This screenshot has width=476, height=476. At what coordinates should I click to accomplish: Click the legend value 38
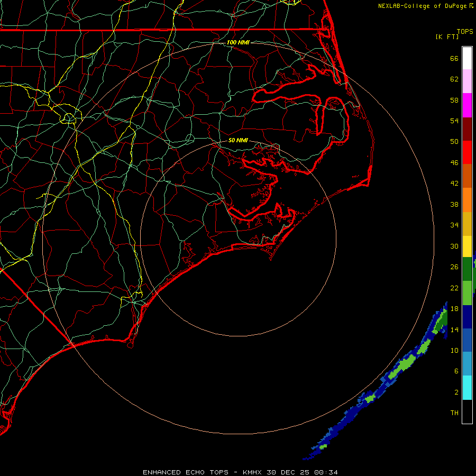(x=454, y=204)
